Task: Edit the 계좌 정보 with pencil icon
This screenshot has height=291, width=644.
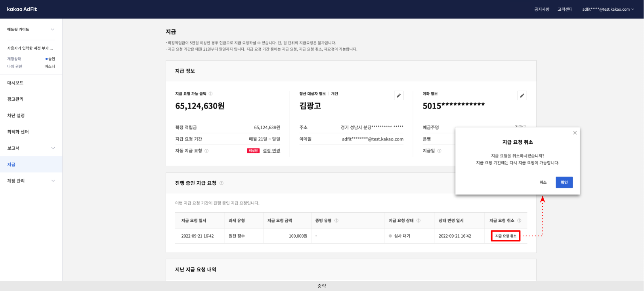Action: click(x=522, y=95)
